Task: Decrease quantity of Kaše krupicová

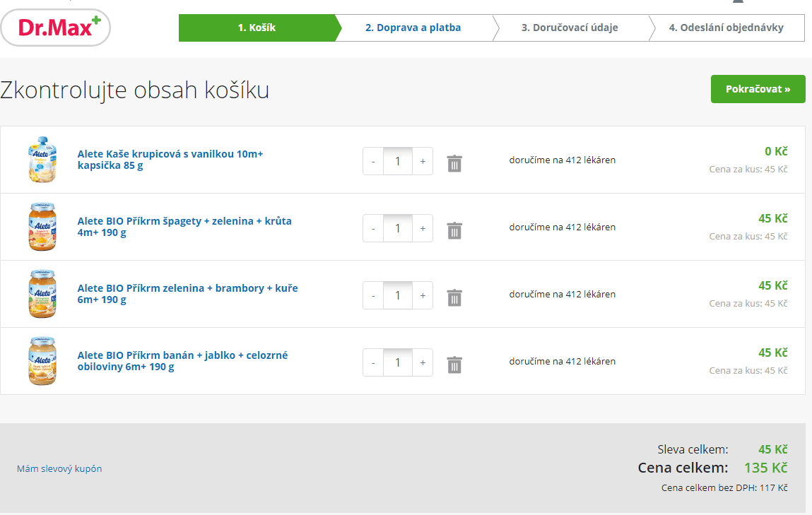Action: pos(373,162)
